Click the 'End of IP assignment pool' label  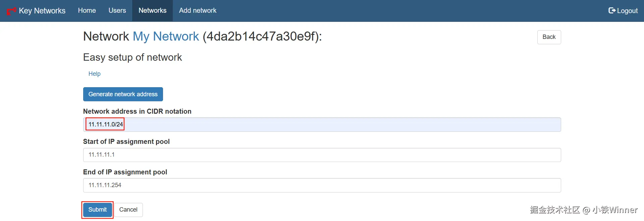pos(125,172)
